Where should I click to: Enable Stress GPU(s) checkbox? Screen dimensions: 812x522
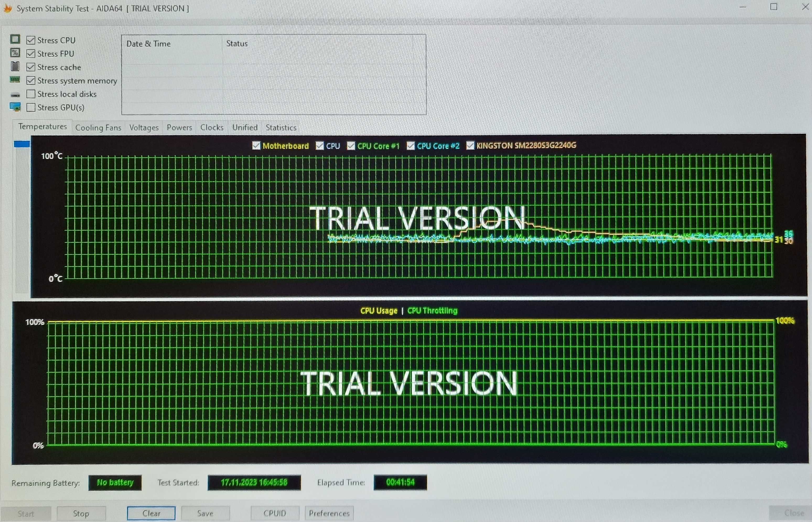(x=31, y=107)
